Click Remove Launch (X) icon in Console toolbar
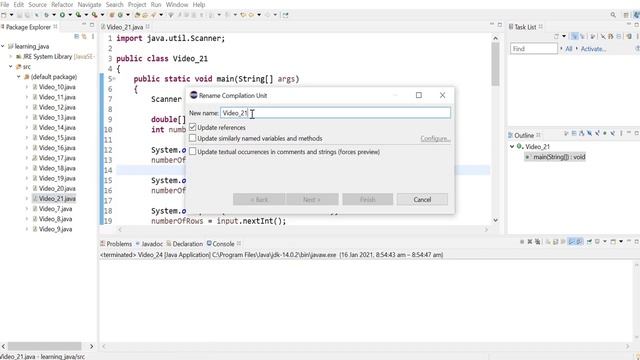This screenshot has height=360, width=640. [x=530, y=242]
